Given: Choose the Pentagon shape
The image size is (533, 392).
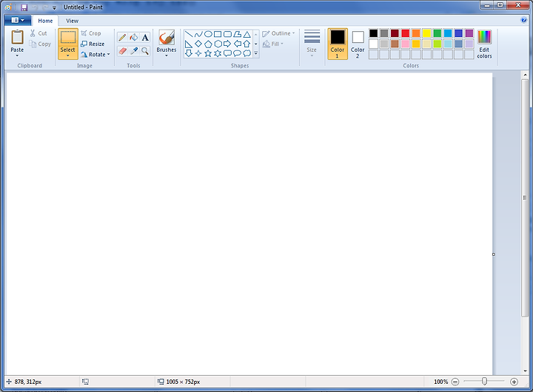Looking at the screenshot, I should coord(208,44).
